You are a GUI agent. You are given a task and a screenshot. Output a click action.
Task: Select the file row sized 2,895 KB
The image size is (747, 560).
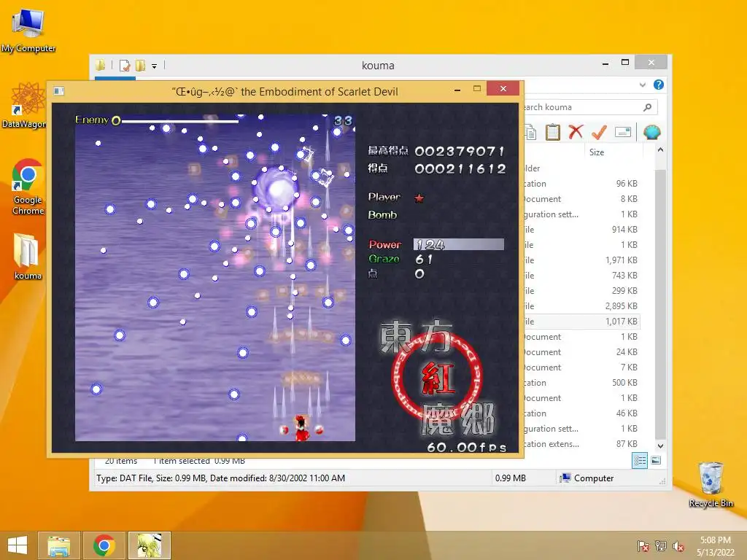click(581, 306)
